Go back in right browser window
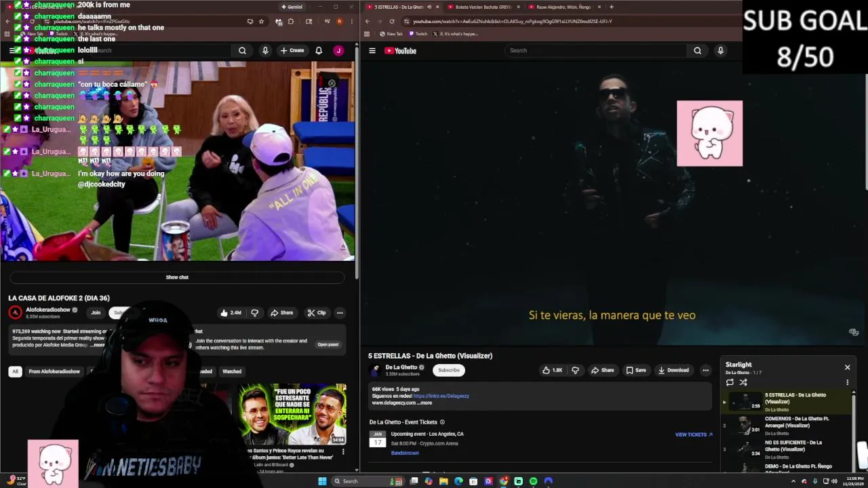Screen dimensions: 868x488 367,21
